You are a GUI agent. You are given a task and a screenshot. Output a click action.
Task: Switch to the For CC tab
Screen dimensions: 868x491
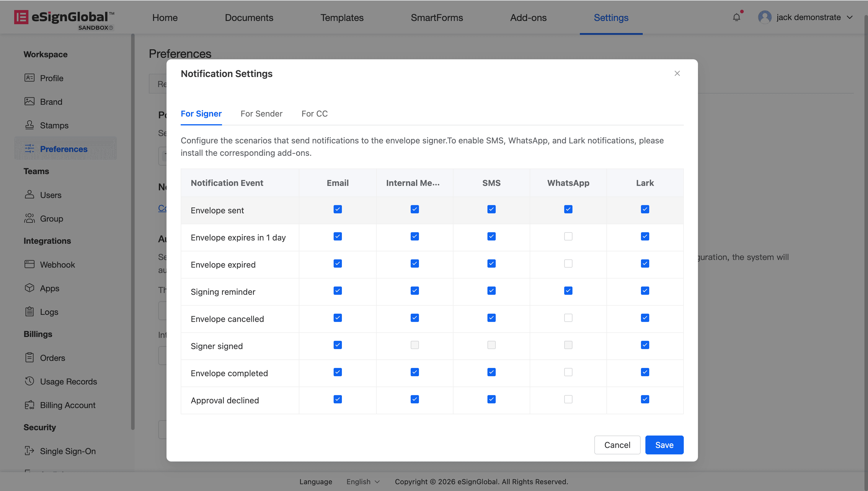pyautogui.click(x=314, y=114)
